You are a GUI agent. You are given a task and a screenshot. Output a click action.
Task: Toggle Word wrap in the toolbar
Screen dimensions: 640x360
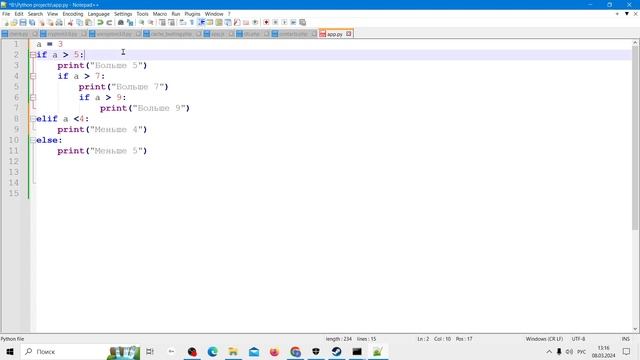pos(182,22)
